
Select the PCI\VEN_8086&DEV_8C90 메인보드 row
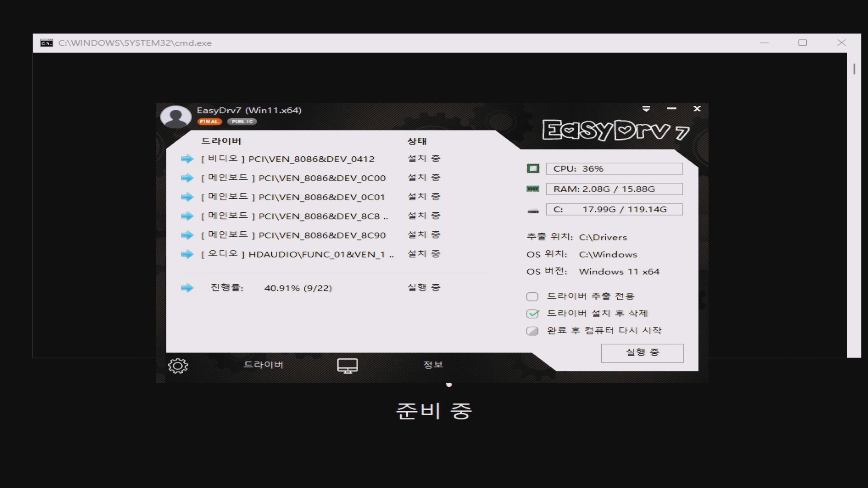coord(321,235)
